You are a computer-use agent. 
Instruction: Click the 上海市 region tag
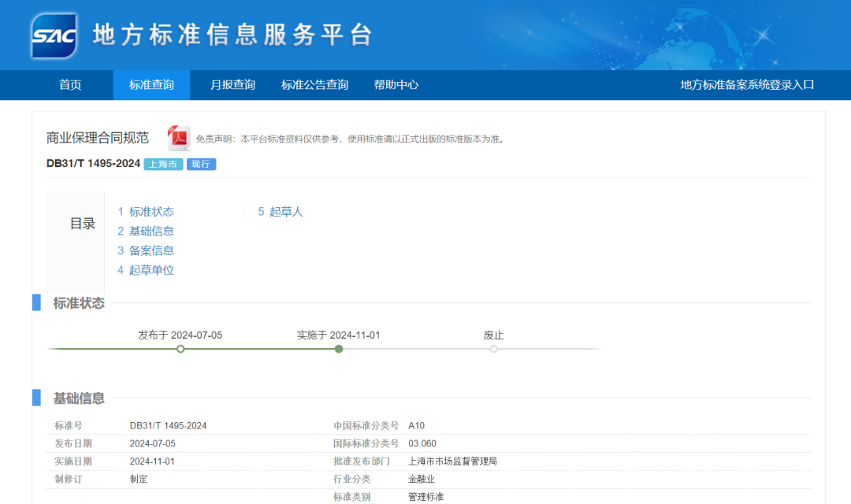point(163,164)
